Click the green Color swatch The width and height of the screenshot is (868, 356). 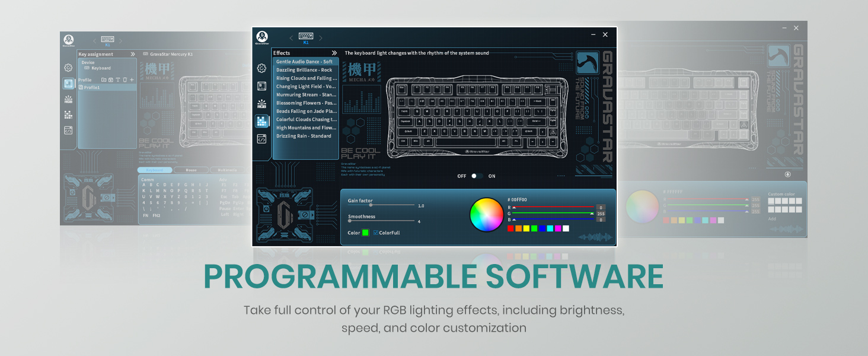366,233
